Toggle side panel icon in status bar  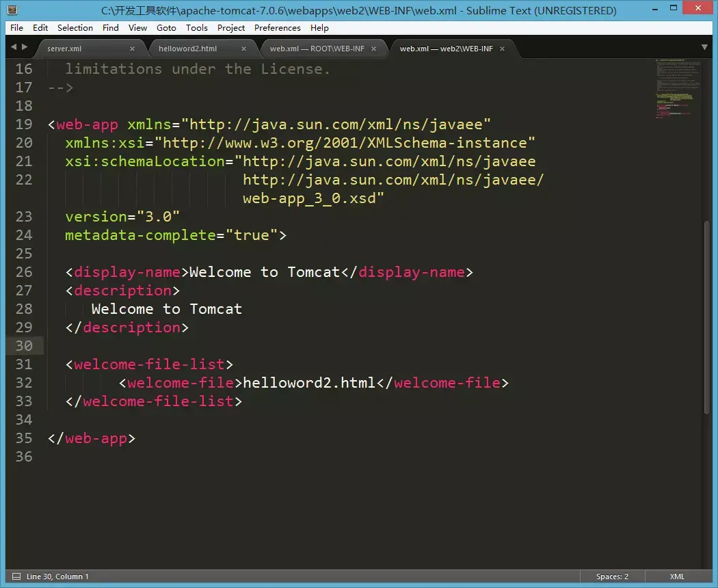(16, 576)
